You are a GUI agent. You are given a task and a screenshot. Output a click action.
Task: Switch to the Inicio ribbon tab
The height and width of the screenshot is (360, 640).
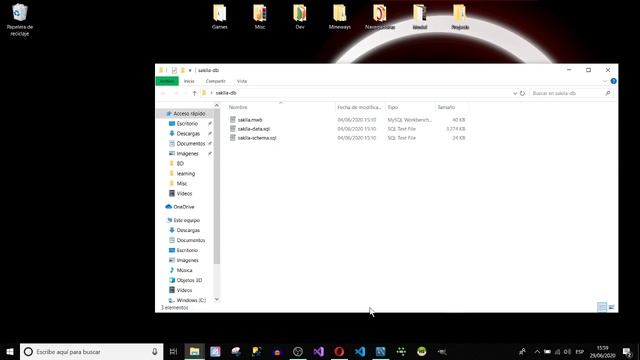tap(189, 81)
